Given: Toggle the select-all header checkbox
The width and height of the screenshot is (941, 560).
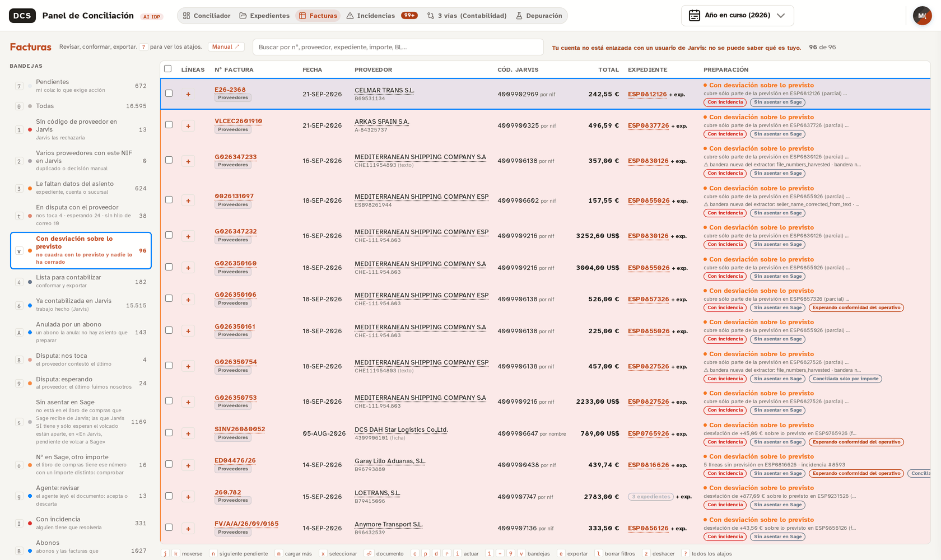Looking at the screenshot, I should point(167,69).
